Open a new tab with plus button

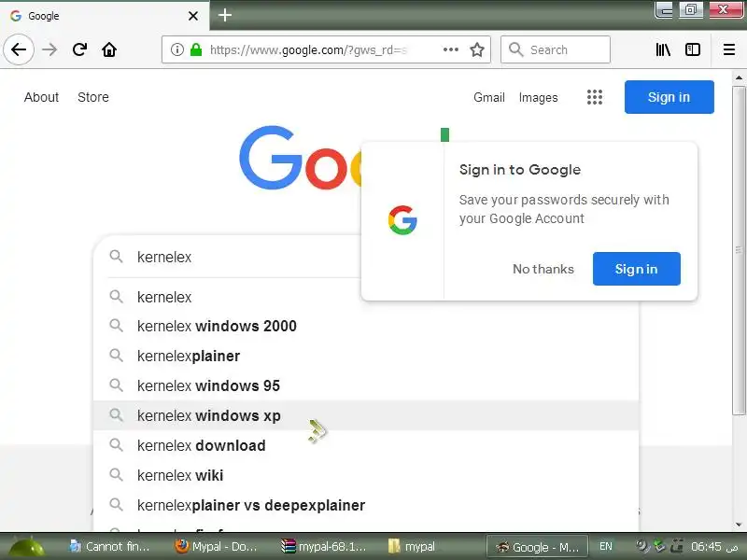(x=225, y=15)
